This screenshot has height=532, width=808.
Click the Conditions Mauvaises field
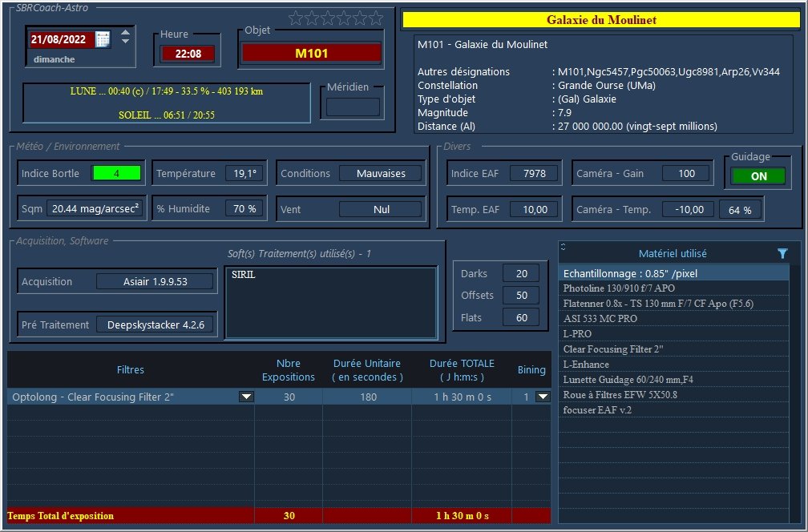[380, 174]
